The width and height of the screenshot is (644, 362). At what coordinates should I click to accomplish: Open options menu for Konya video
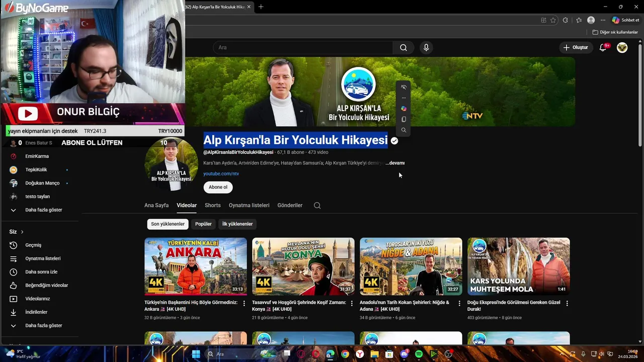tap(352, 303)
